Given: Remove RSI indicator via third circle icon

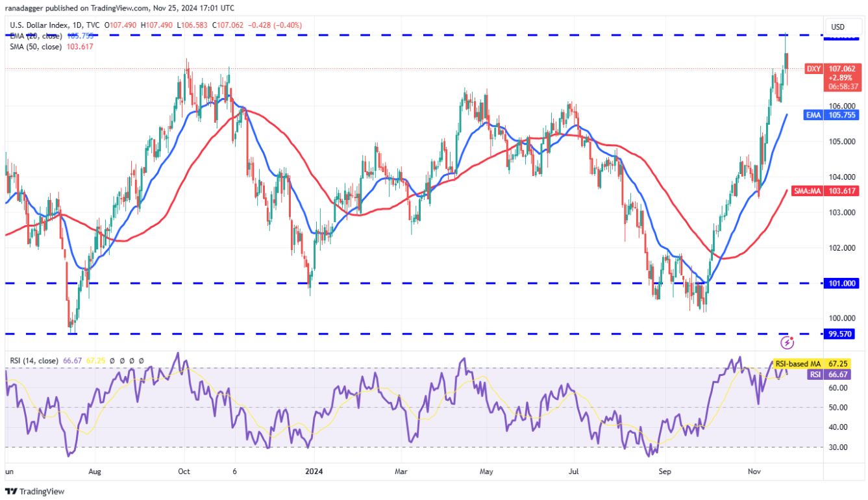Looking at the screenshot, I should (x=132, y=361).
